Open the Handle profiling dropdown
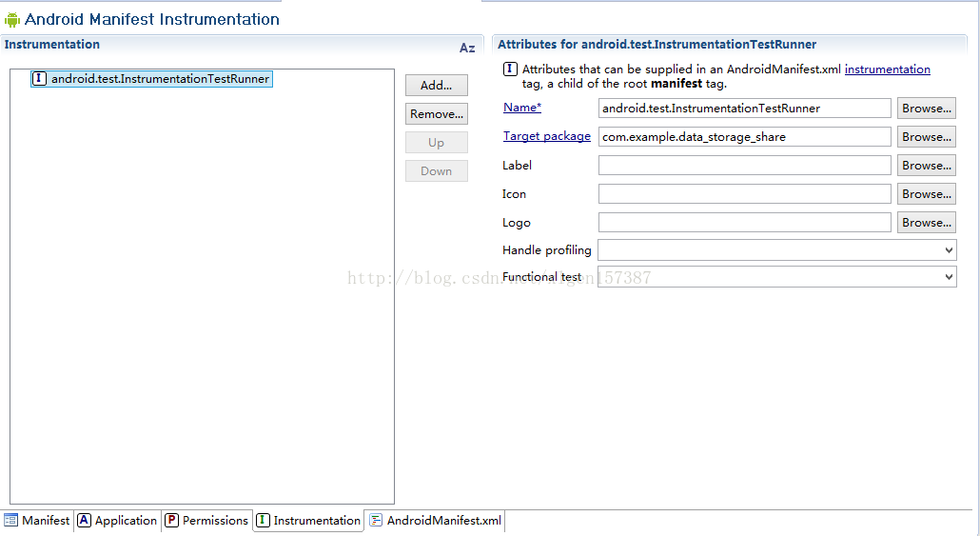 click(x=776, y=250)
